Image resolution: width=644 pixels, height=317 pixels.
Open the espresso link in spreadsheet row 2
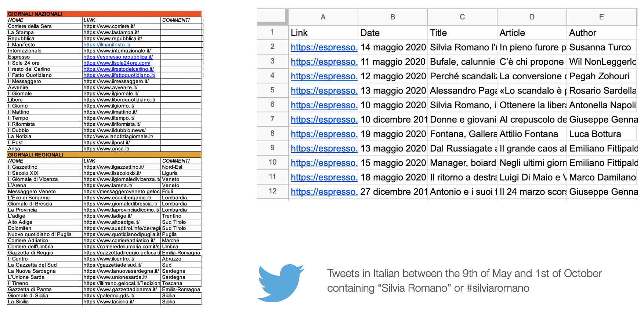coord(324,47)
